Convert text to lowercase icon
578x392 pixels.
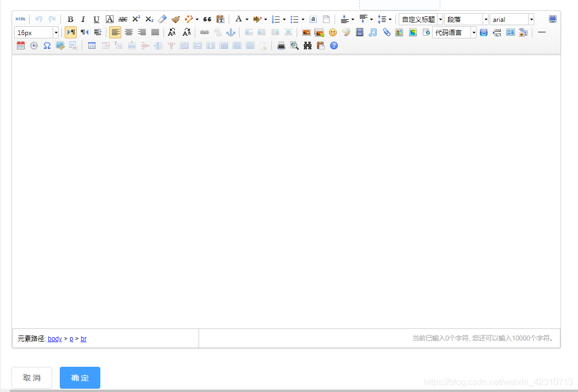pos(187,32)
